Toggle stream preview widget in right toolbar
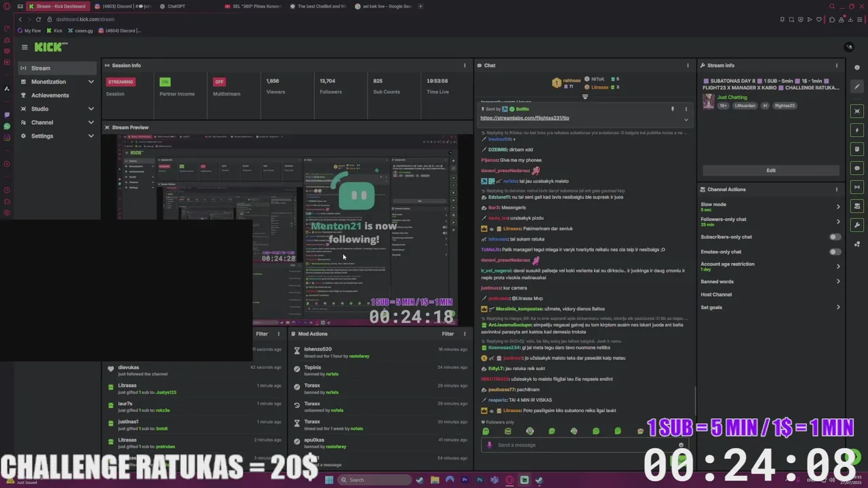 pos(857,111)
